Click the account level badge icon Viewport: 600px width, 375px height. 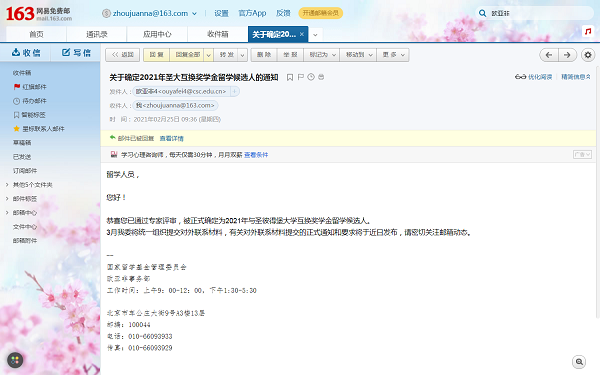click(106, 13)
